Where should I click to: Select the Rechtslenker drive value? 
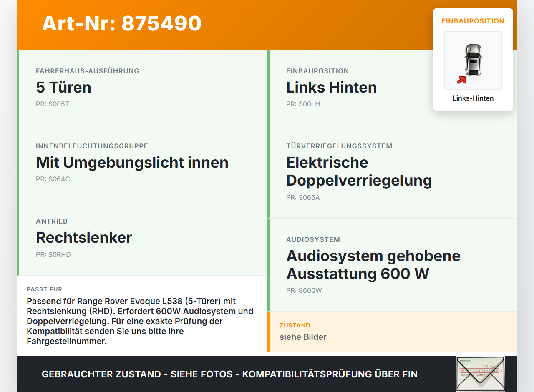(84, 237)
